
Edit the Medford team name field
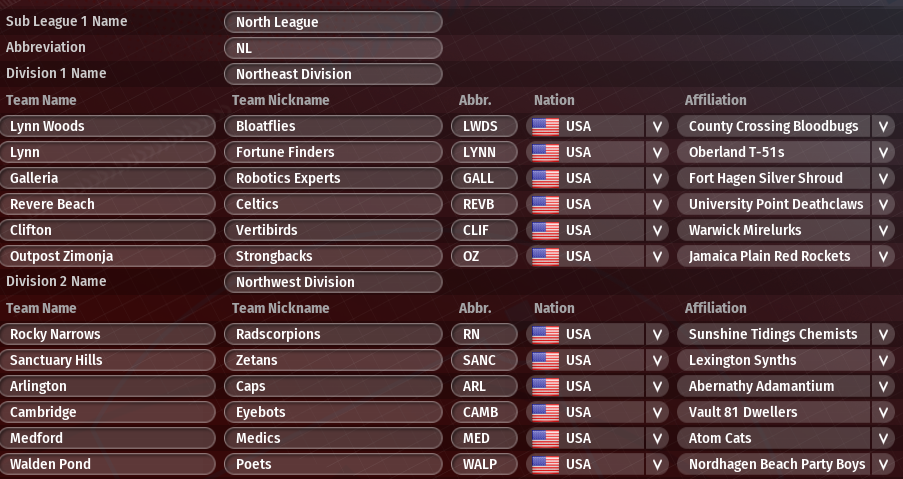pos(108,438)
